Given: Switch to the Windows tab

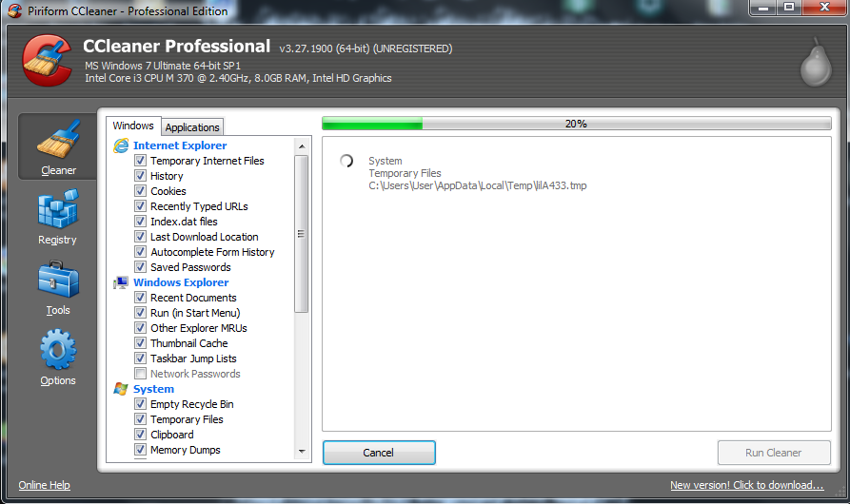Looking at the screenshot, I should point(133,126).
